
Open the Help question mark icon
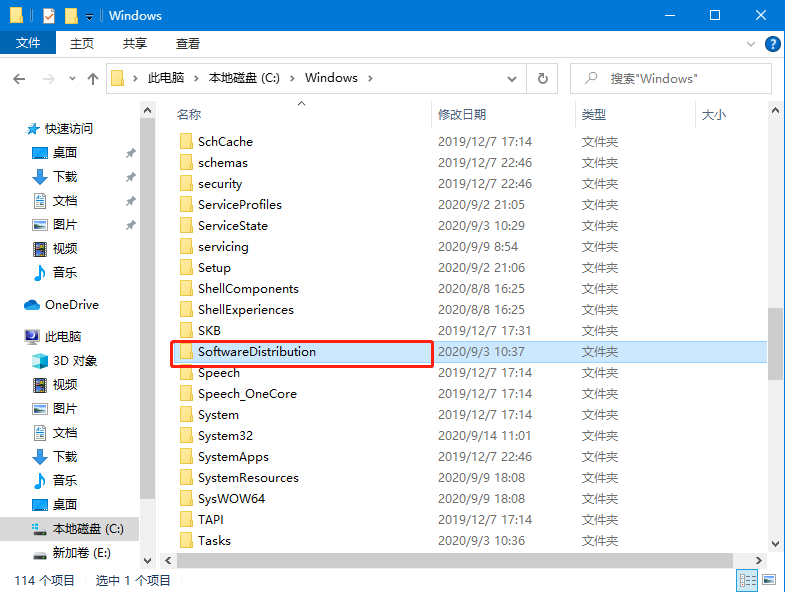[772, 44]
